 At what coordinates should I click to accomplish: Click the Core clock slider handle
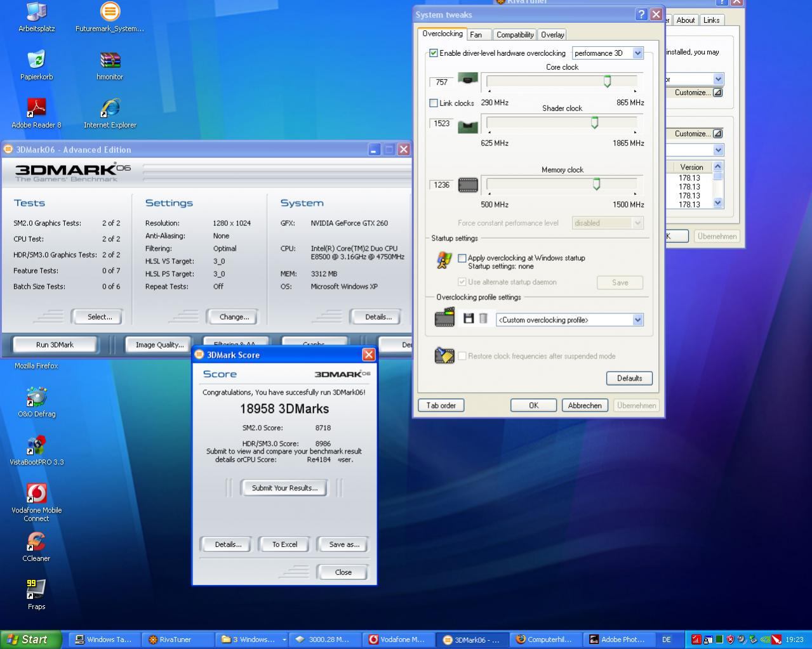click(607, 81)
